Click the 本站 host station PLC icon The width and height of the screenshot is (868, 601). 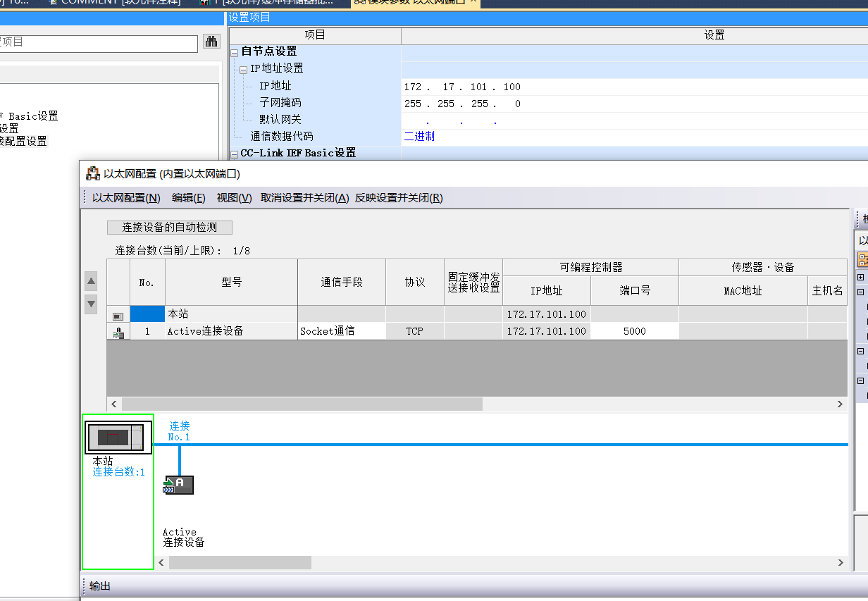tap(118, 438)
